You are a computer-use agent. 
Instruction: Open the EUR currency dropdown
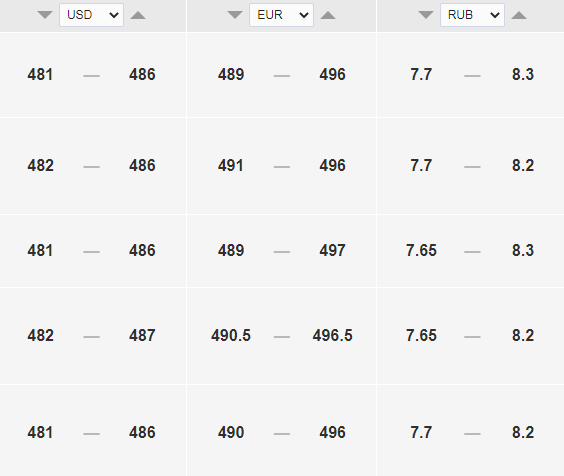[281, 15]
